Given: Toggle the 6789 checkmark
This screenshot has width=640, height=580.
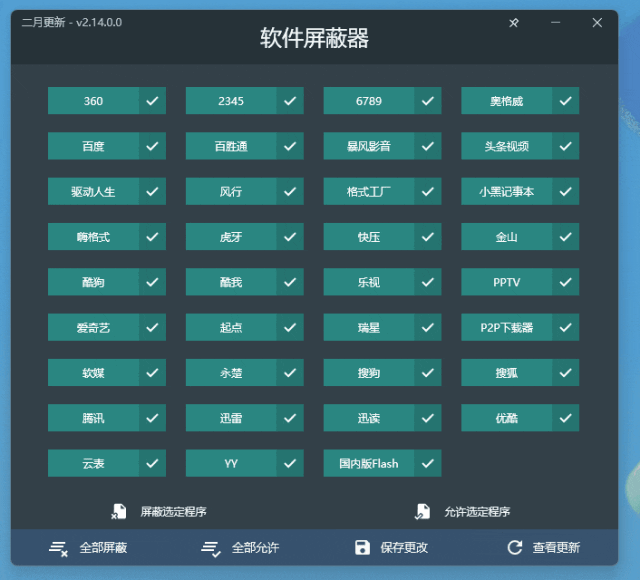Looking at the screenshot, I should tap(428, 101).
